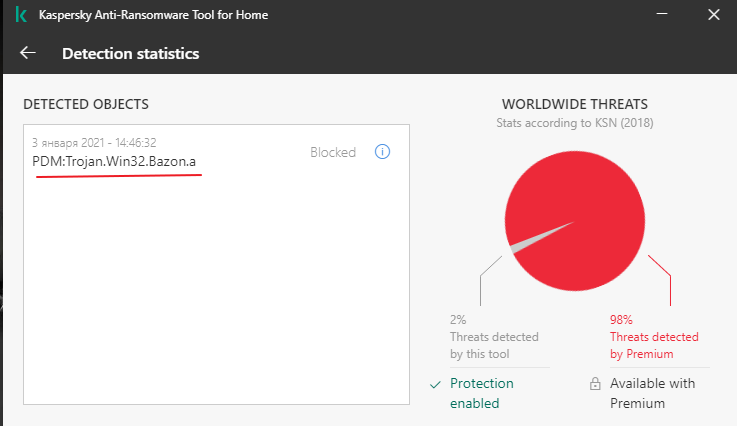Viewport: 737px width, 426px height.
Task: Select the PDM:Trojan.Win32.Bazon.a entry
Action: point(121,160)
